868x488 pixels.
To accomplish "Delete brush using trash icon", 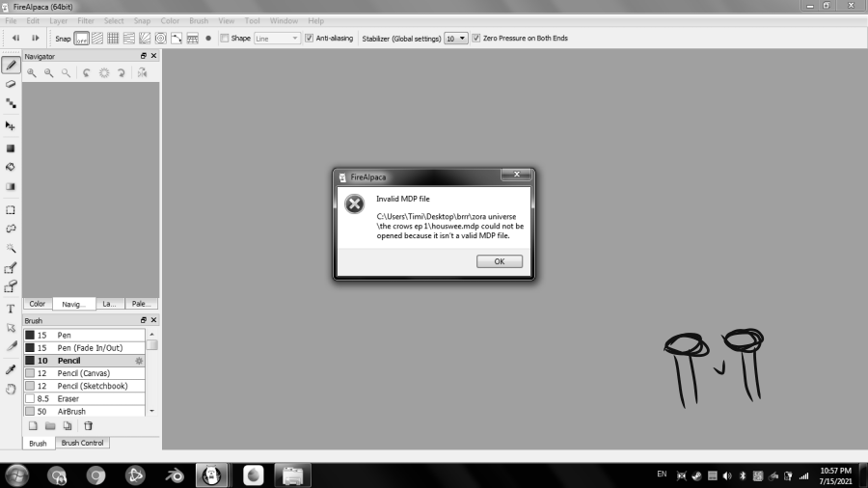I will [x=88, y=425].
